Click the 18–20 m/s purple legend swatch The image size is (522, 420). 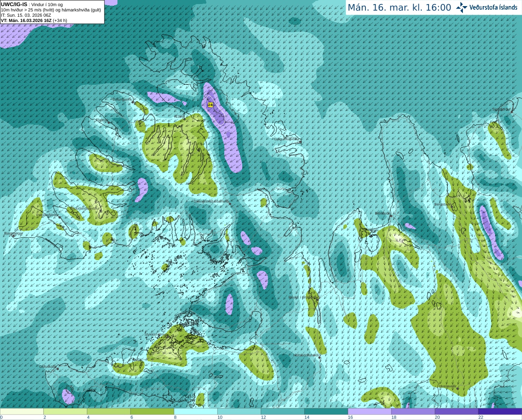tap(413, 411)
